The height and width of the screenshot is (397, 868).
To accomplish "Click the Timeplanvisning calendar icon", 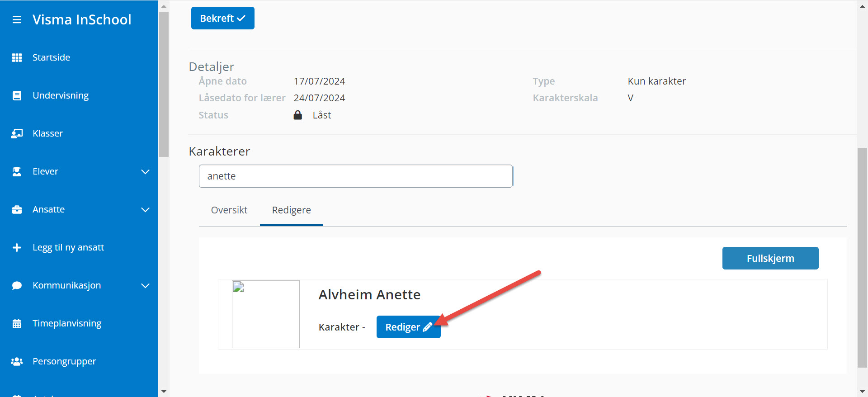I will coord(17,323).
